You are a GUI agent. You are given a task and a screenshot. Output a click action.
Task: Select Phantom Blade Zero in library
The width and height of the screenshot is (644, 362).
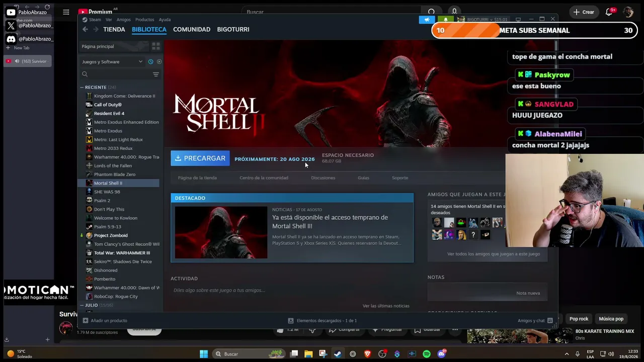(115, 174)
